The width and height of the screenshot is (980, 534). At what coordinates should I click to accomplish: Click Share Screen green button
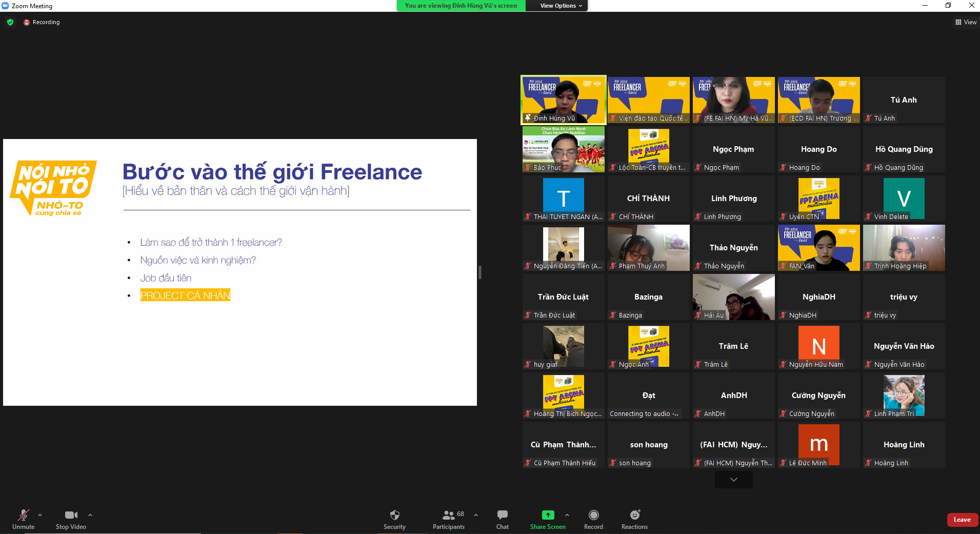point(548,519)
